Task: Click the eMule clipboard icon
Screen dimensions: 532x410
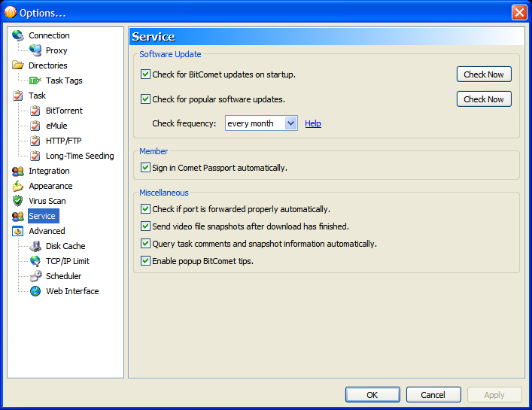Action: click(x=35, y=126)
